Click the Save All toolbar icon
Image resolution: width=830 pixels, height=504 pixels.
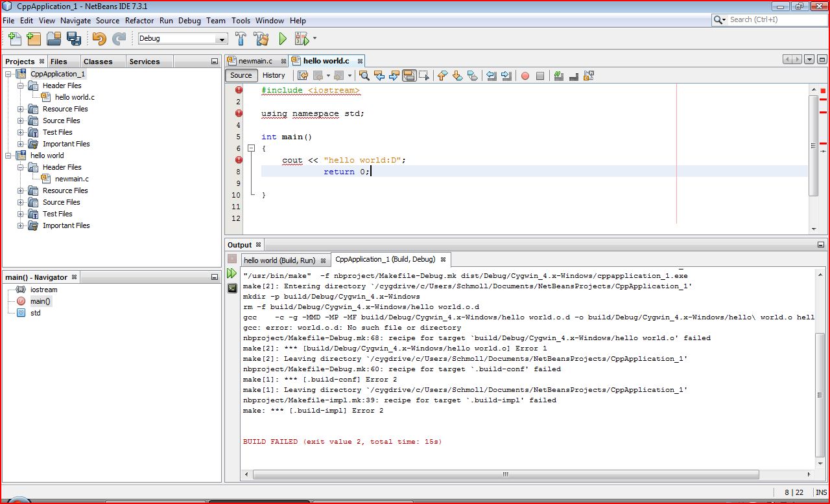75,39
